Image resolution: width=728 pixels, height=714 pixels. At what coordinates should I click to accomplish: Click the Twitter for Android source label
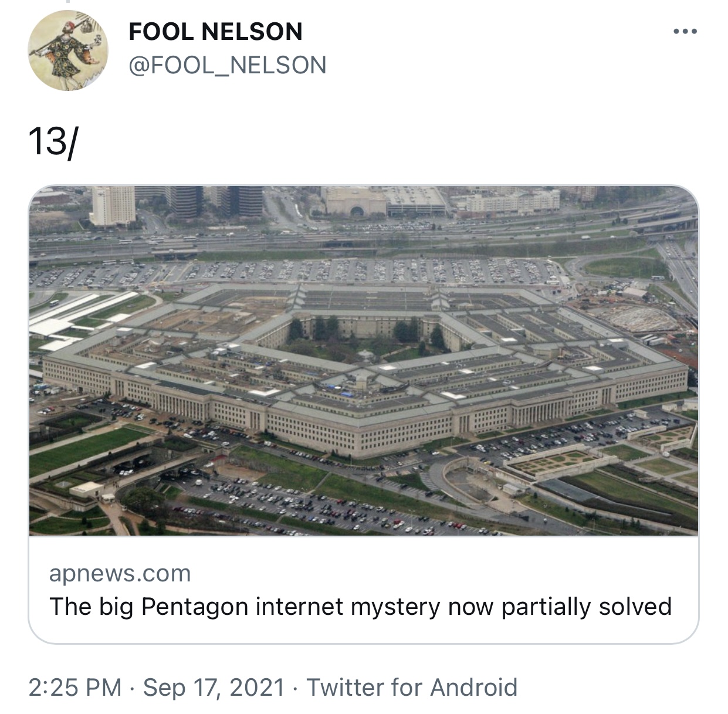[x=412, y=687]
